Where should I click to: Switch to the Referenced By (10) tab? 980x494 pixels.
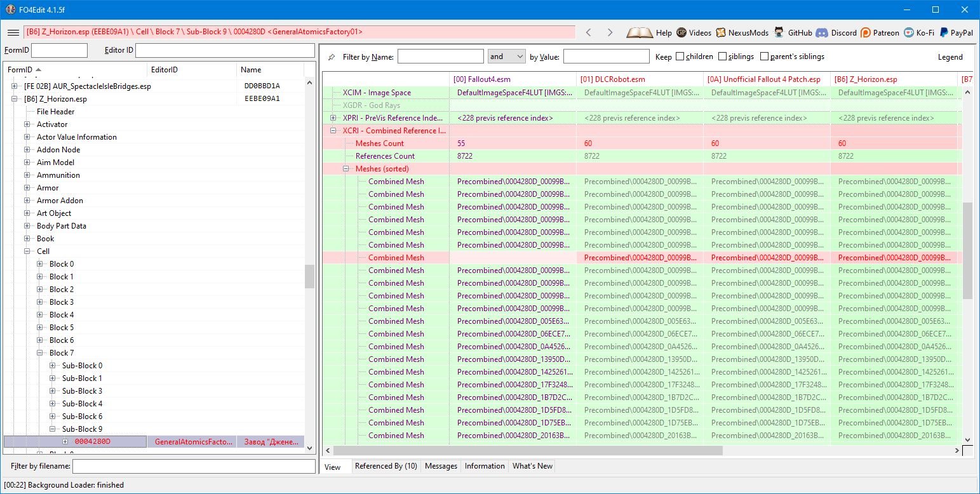(386, 466)
